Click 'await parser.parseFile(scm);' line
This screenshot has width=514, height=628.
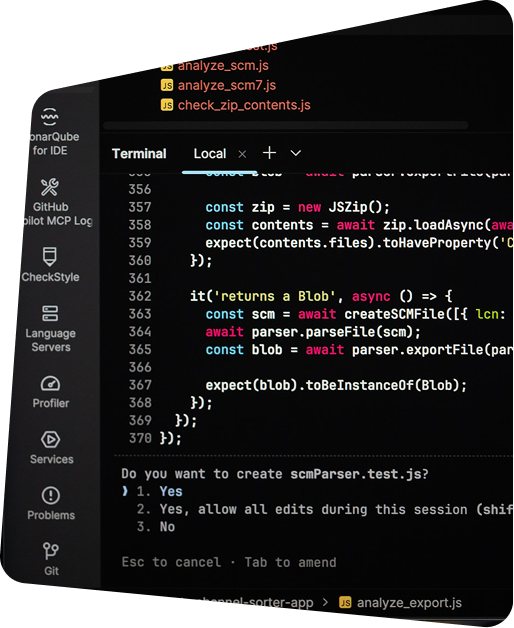[313, 332]
